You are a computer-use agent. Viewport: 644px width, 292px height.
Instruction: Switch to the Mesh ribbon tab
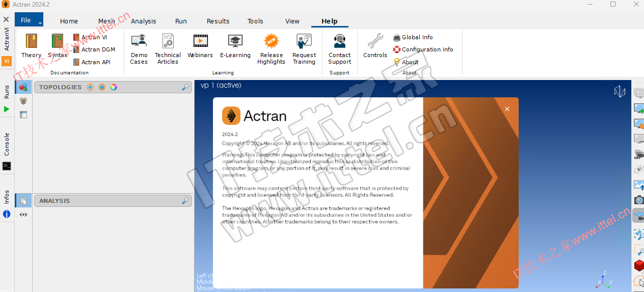pos(106,21)
